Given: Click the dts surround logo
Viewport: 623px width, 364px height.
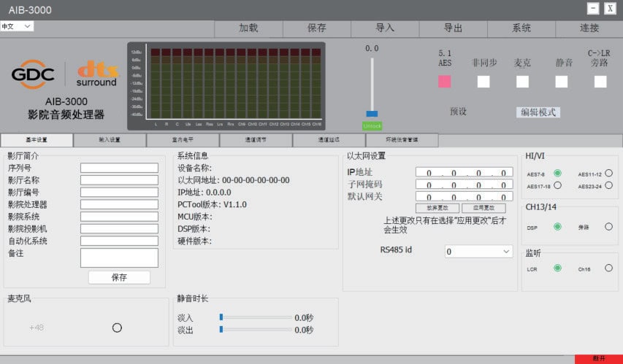Looking at the screenshot, I should [97, 74].
